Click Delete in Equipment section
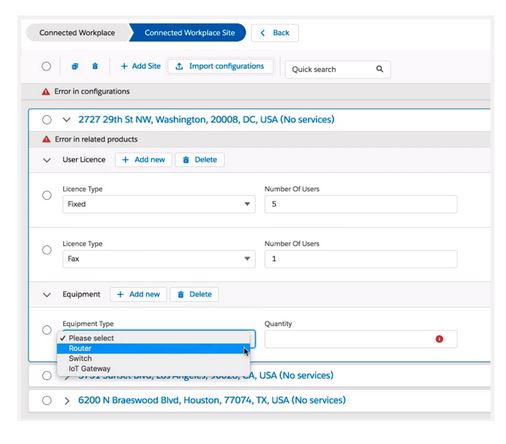Viewport: 506px width, 444px height. pyautogui.click(x=194, y=294)
